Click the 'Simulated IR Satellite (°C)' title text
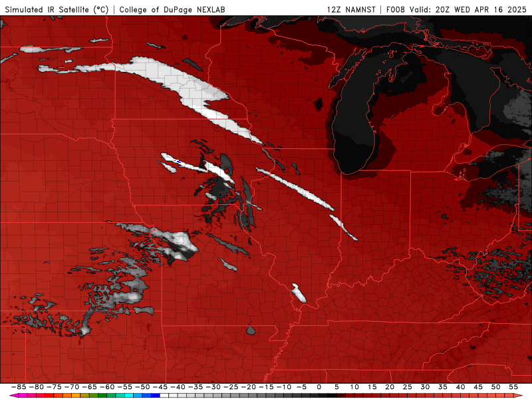 click(x=57, y=9)
